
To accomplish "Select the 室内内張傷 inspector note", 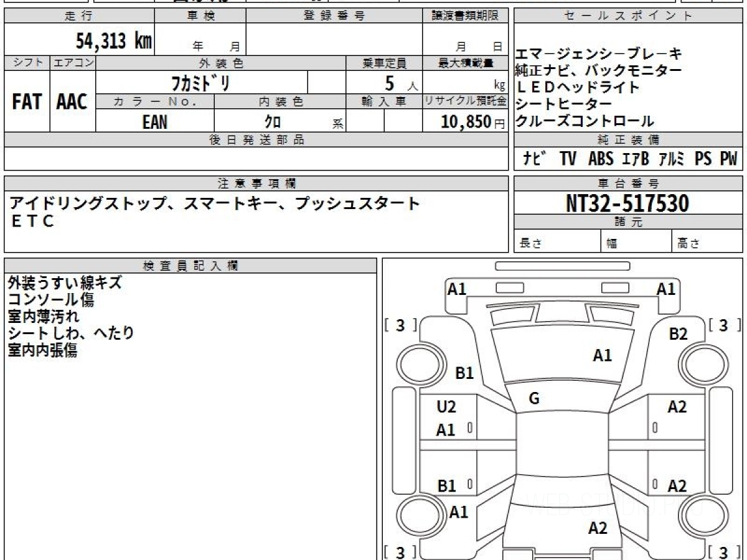I will click(x=42, y=350).
